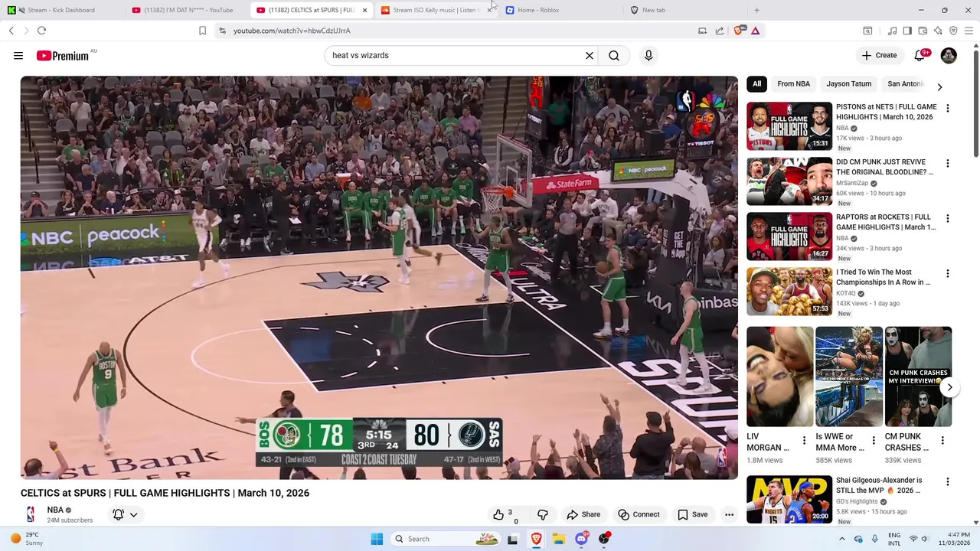Open Brave Shields lion icon
The height and width of the screenshot is (551, 980).
tap(739, 31)
